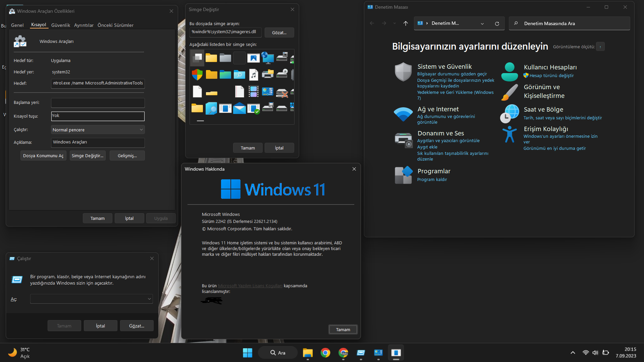Click the Dosya Konumunu Aç button
Screen dimensions: 644x362
[43, 156]
